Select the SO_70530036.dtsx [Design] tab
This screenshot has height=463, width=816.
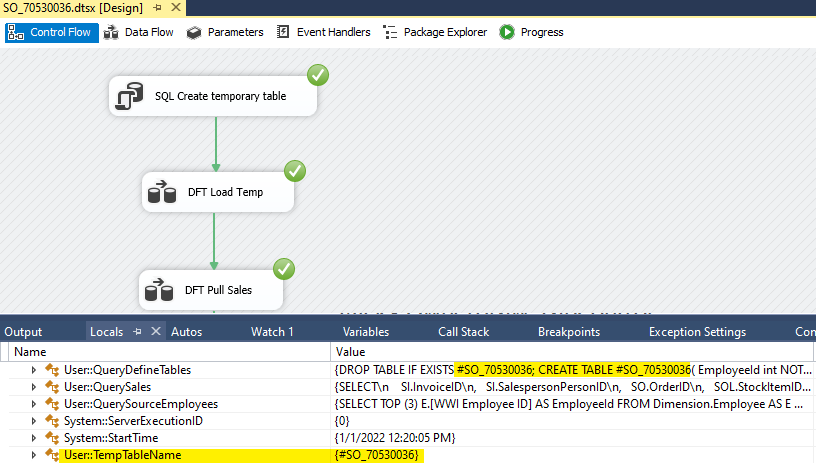click(73, 8)
